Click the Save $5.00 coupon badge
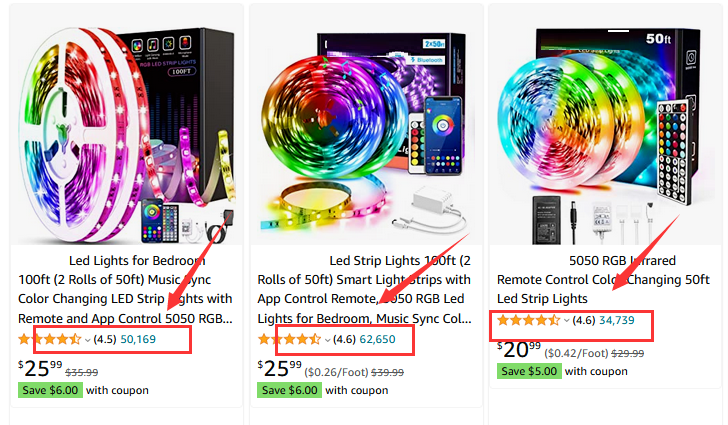Screen dimensions: 728x425 tap(529, 371)
